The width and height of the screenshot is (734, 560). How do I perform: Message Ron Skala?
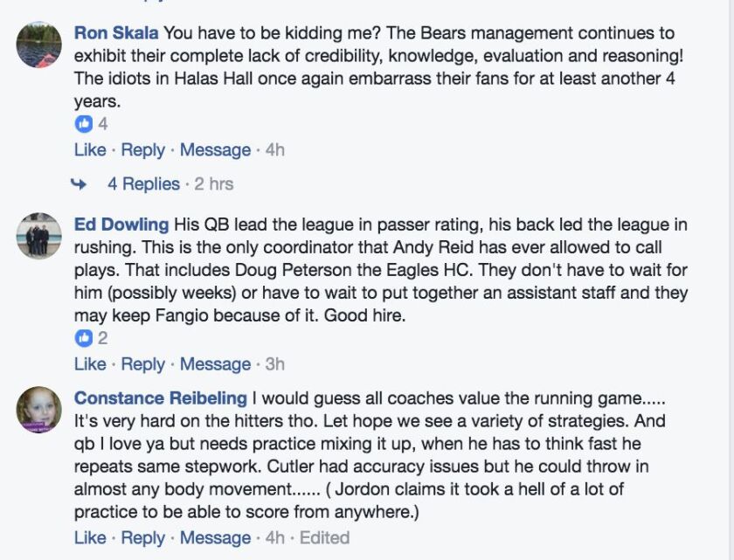tap(215, 150)
